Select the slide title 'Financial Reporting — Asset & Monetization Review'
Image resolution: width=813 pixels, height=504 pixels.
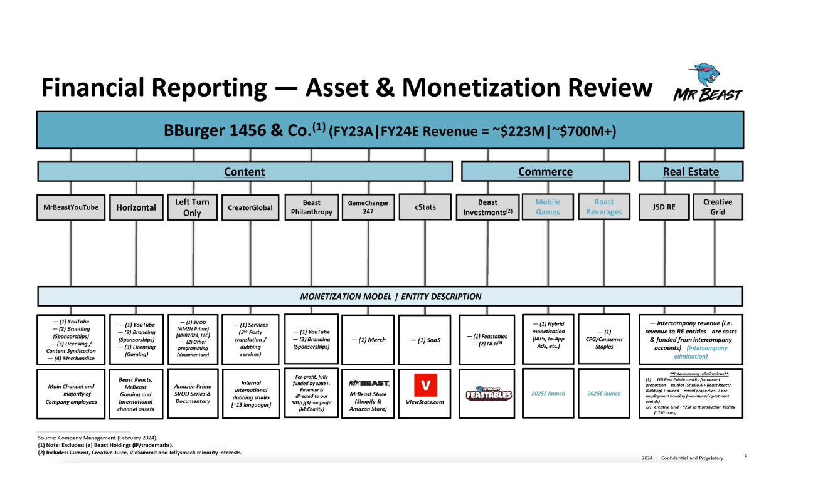point(347,88)
